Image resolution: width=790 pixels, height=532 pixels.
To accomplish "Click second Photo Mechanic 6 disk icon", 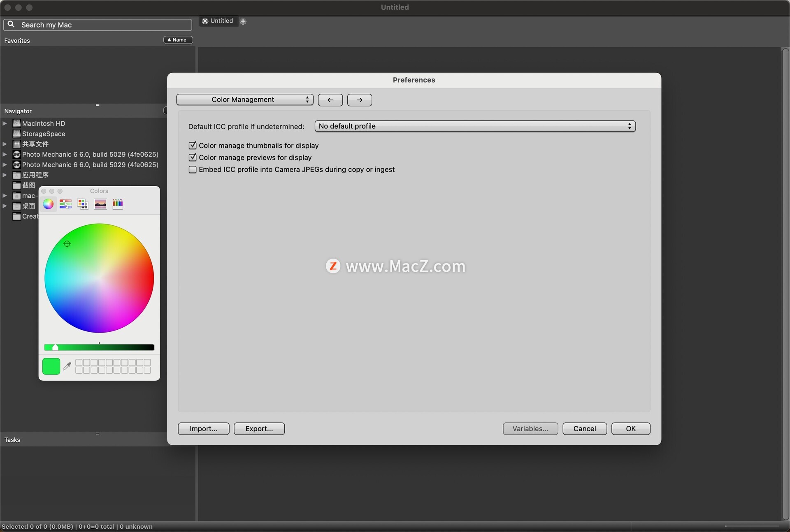I will [17, 164].
